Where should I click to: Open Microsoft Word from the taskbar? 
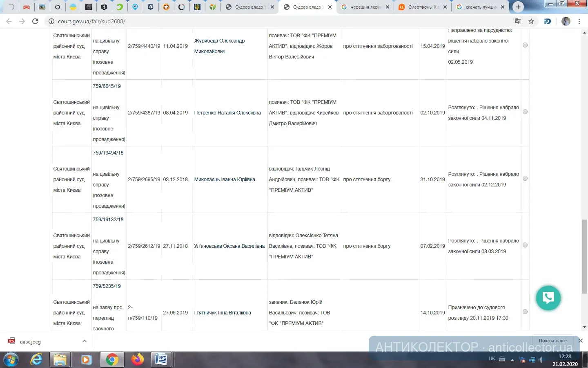click(161, 360)
